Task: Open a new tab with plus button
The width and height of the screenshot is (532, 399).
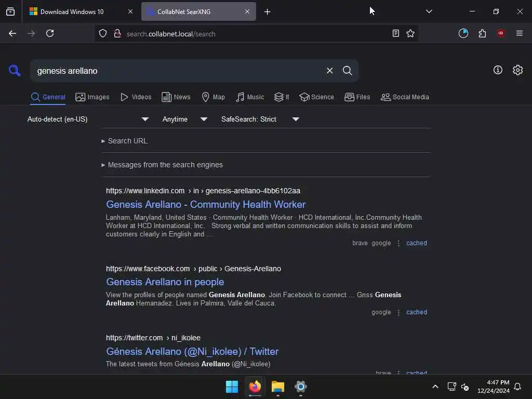Action: tap(268, 12)
